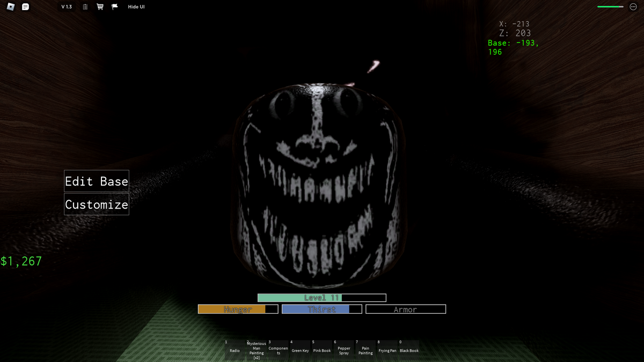Image resolution: width=644 pixels, height=362 pixels.
Task: Click the Edit Base button
Action: click(96, 181)
